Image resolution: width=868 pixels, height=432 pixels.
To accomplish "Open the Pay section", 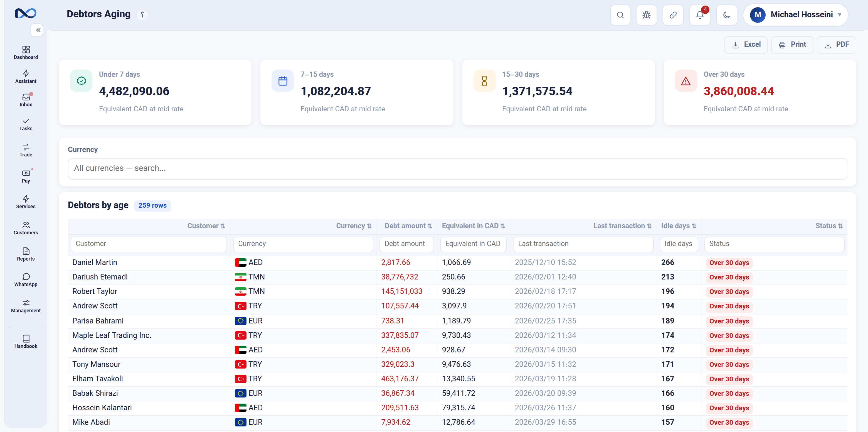I will (26, 176).
